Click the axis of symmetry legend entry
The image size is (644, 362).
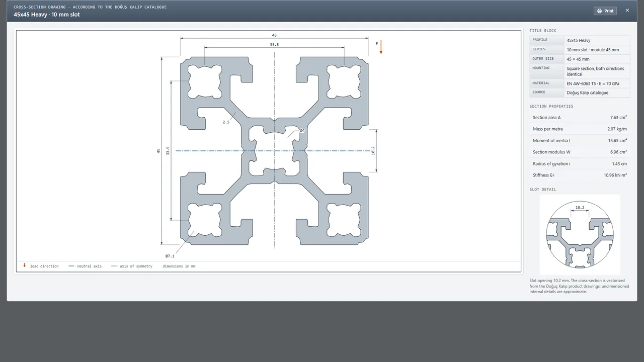coord(132,266)
